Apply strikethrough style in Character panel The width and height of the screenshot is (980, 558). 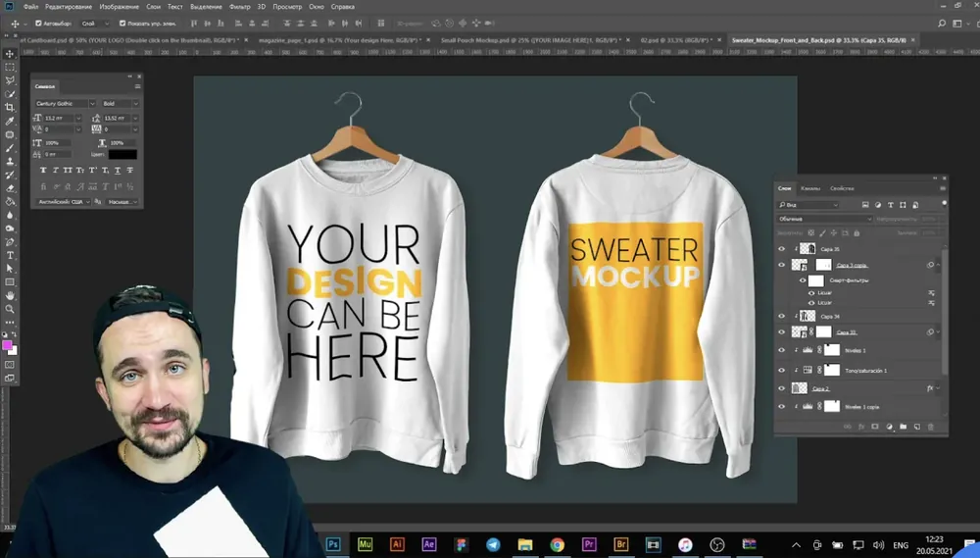coord(130,171)
